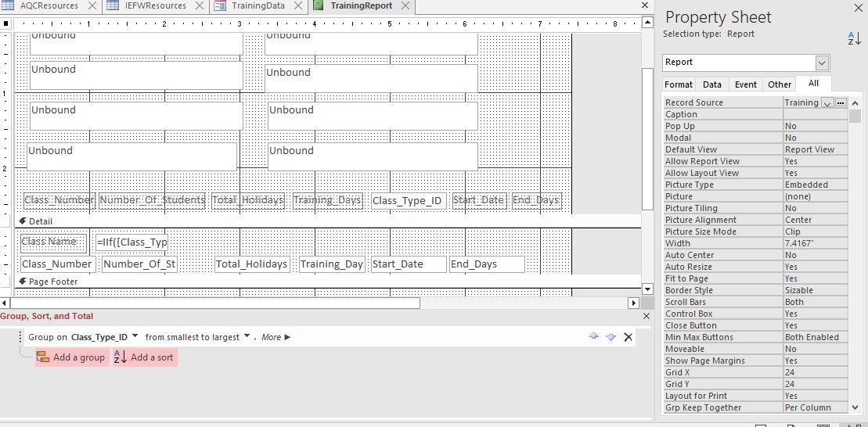Click the Caption property value field
Screen dimensions: 868x427
(x=815, y=114)
